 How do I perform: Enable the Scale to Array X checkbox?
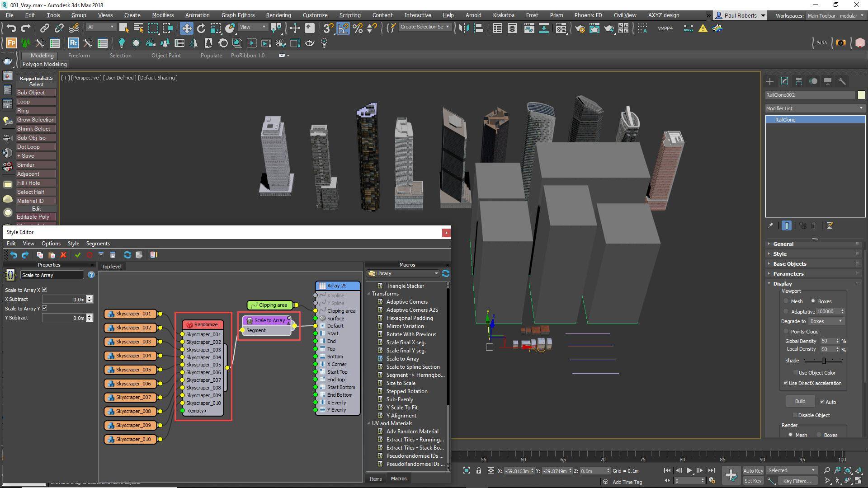(x=44, y=290)
